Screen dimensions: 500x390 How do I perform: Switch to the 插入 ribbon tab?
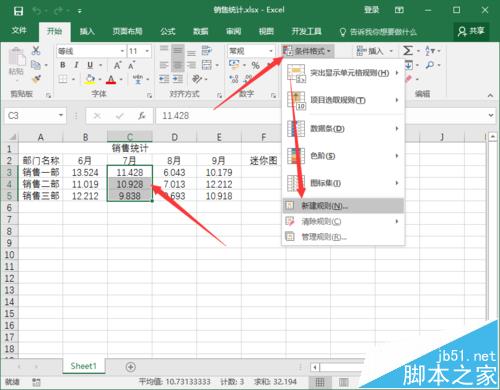point(87,32)
